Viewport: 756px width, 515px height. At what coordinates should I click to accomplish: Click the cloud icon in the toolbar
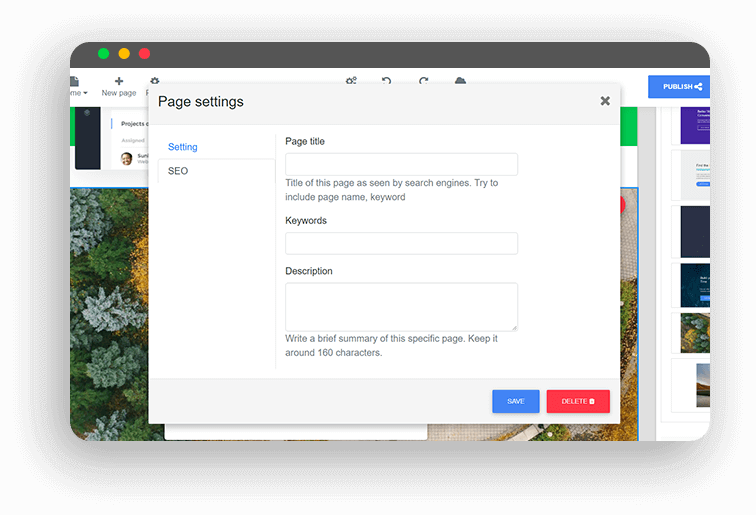(460, 81)
